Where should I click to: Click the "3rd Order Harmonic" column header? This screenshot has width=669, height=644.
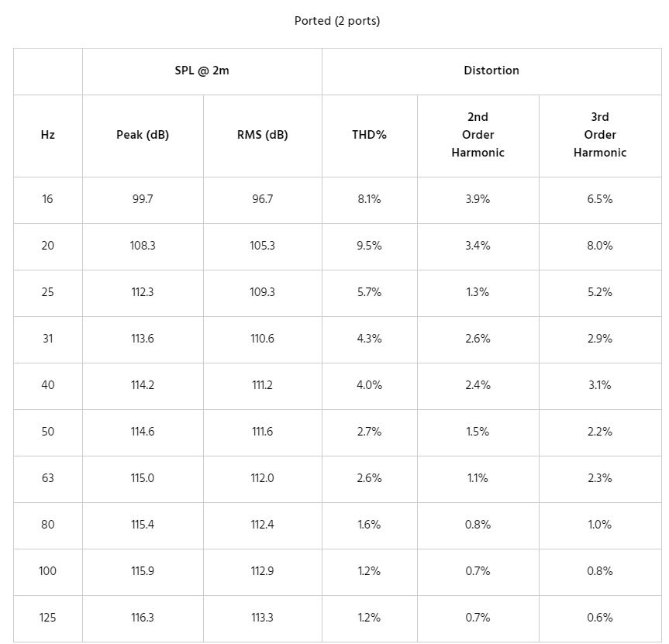point(600,135)
